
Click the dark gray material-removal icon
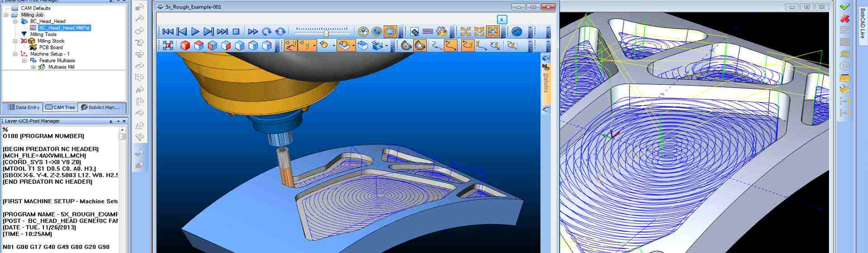coord(406,46)
